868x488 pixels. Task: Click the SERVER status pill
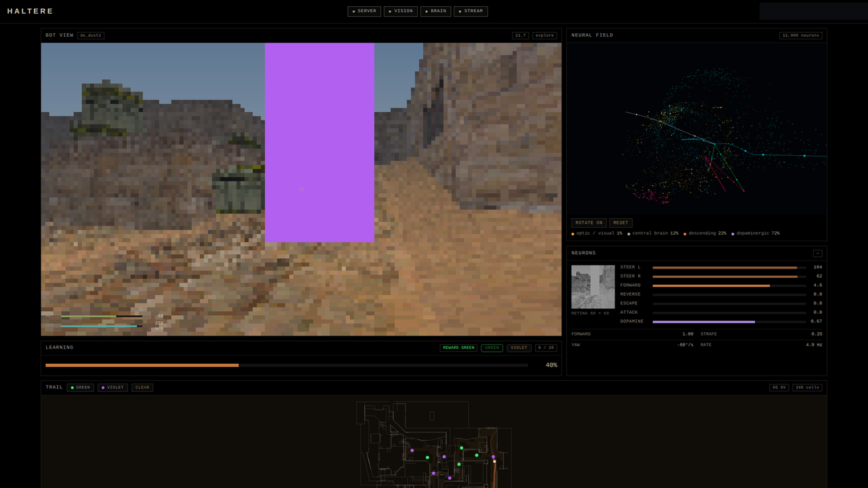pyautogui.click(x=364, y=12)
